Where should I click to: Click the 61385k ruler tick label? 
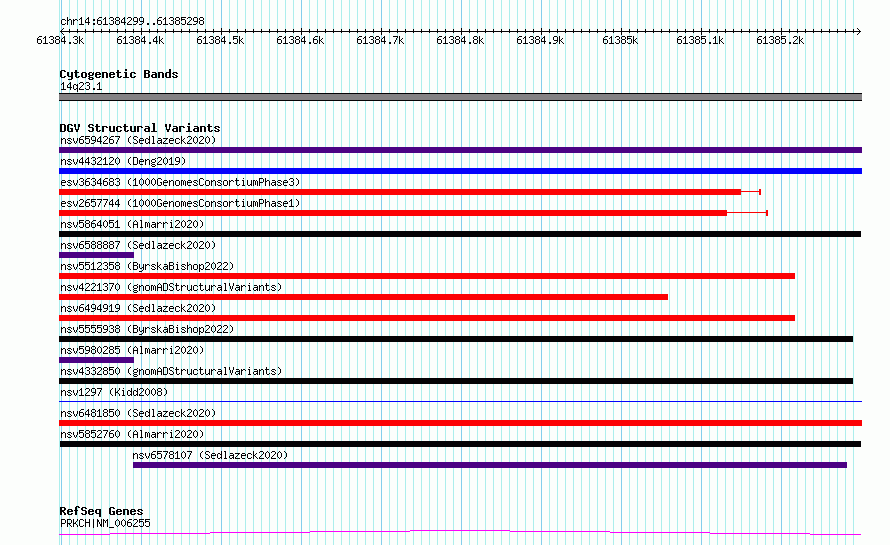(620, 40)
